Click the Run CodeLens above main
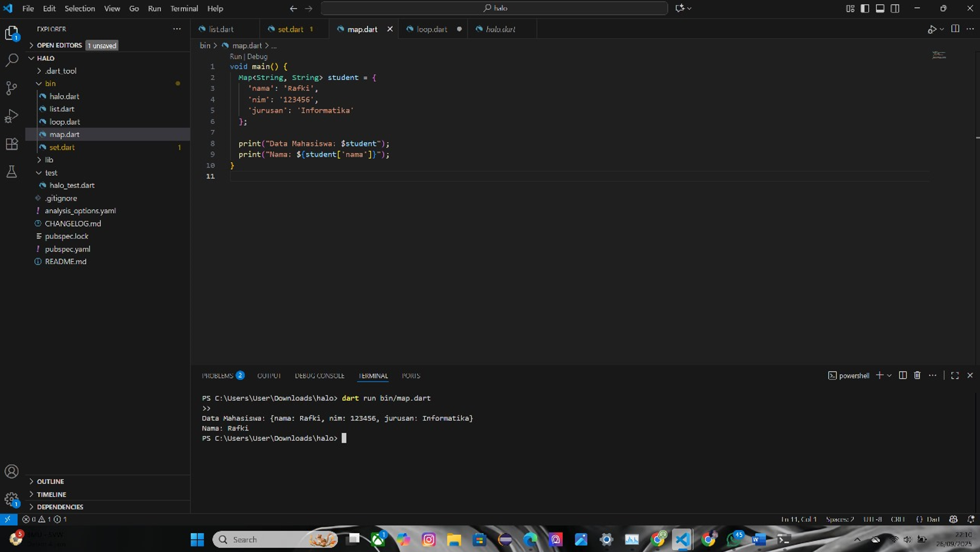Screen dimensions: 980x552 coord(235,56)
